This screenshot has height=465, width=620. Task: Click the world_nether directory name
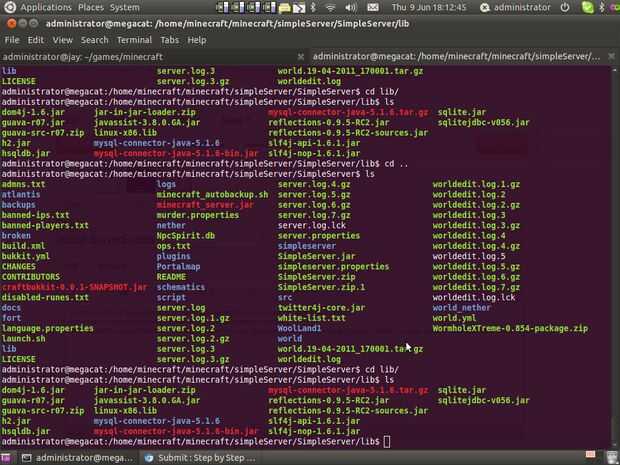(461, 308)
